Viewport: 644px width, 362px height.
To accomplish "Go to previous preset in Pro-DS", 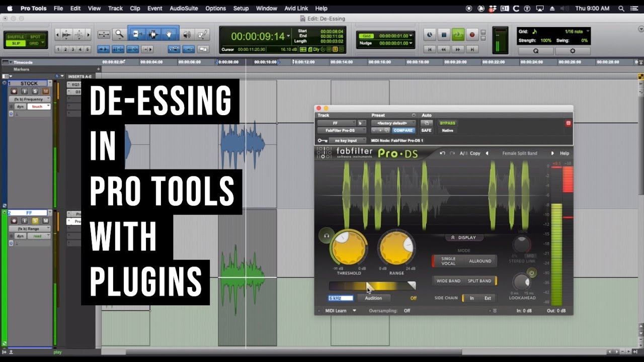I will point(487,153).
